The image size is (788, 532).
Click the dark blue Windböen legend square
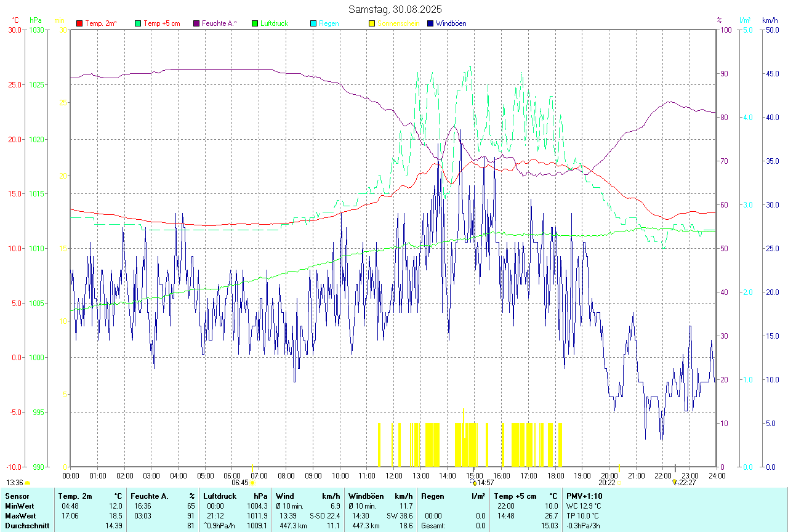[x=430, y=23]
